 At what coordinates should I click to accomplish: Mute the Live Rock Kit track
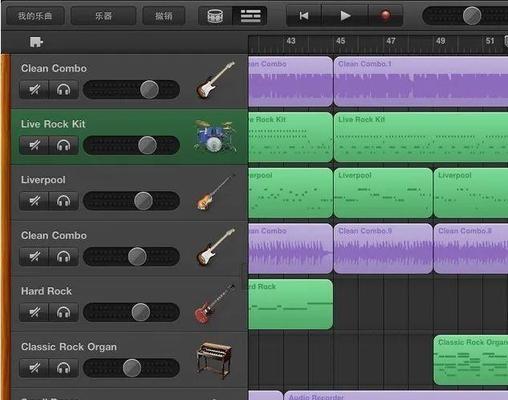tap(34, 145)
